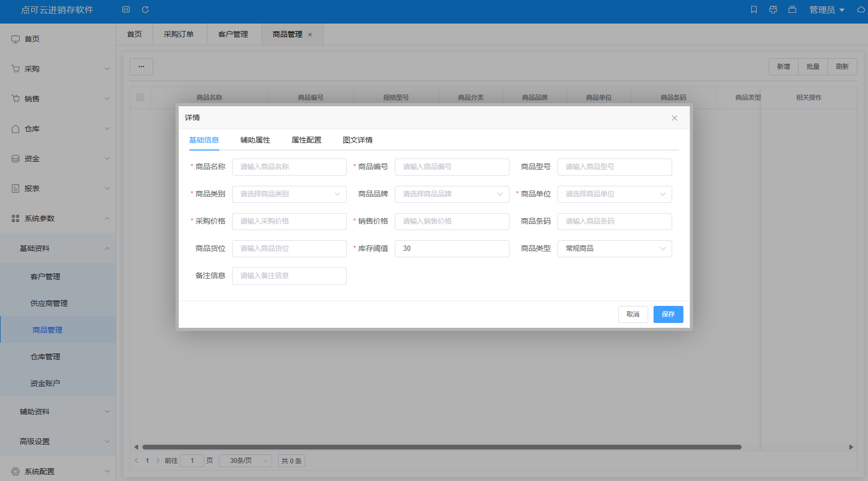Open the bookmark icon beside the admin name
This screenshot has height=481, width=868.
tap(753, 10)
